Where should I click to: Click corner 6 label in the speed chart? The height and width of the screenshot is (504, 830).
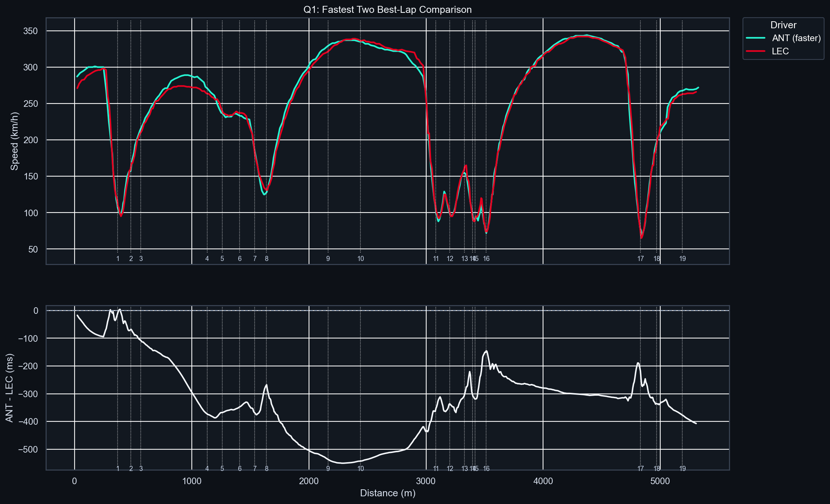[240, 259]
